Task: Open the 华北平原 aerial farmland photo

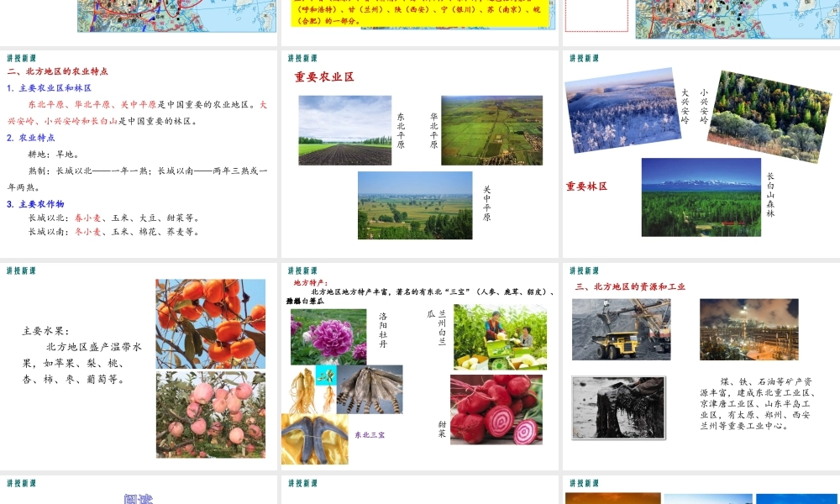Action: pyautogui.click(x=491, y=130)
